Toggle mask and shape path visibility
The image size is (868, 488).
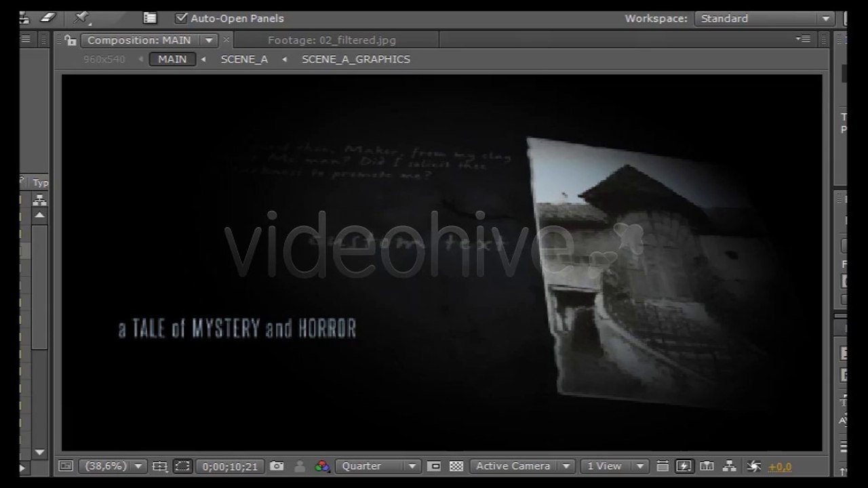[182, 466]
